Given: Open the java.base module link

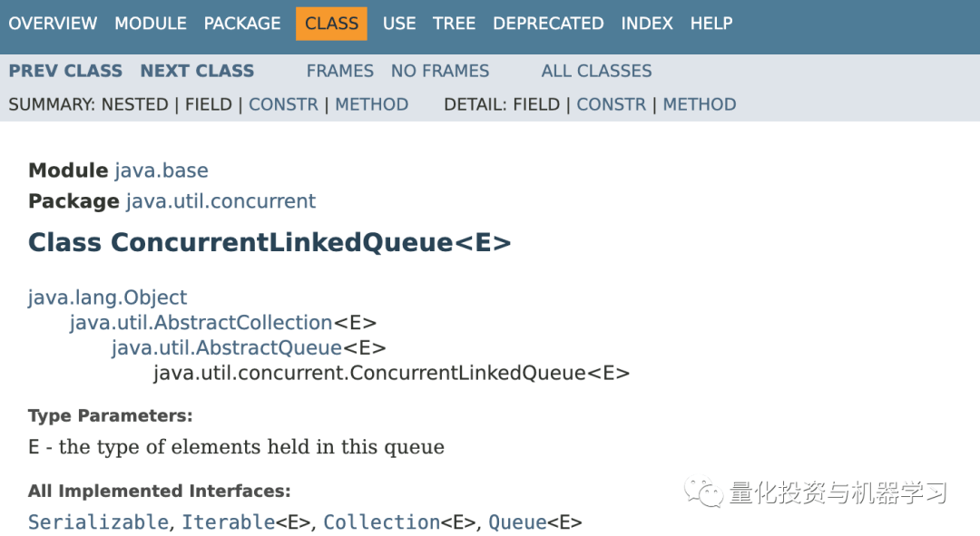Looking at the screenshot, I should pos(162,171).
